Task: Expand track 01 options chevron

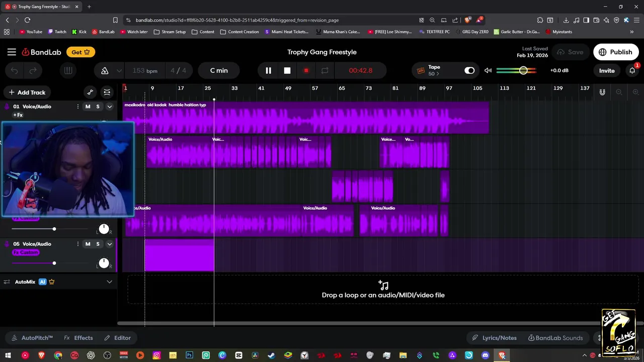Action: [109, 107]
